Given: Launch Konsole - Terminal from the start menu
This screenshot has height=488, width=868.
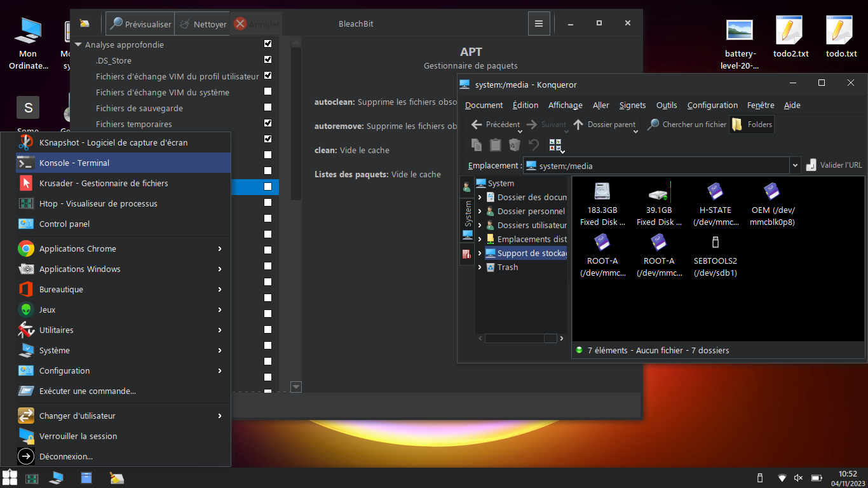Looking at the screenshot, I should pyautogui.click(x=123, y=163).
